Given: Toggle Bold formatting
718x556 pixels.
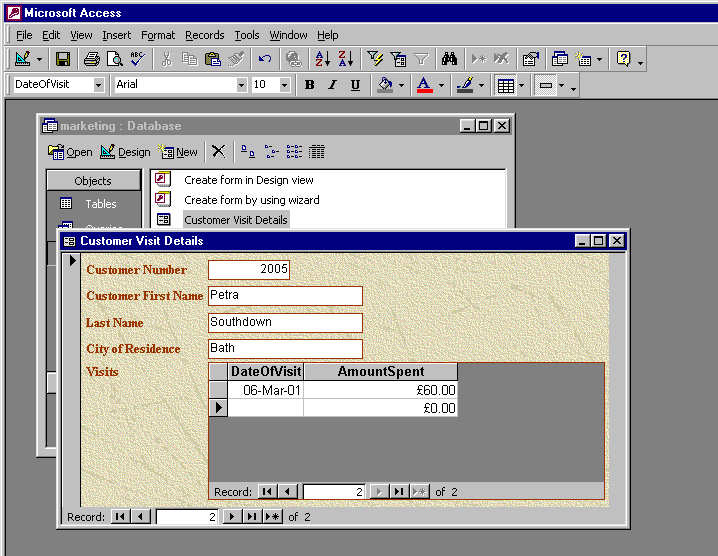Looking at the screenshot, I should click(310, 85).
